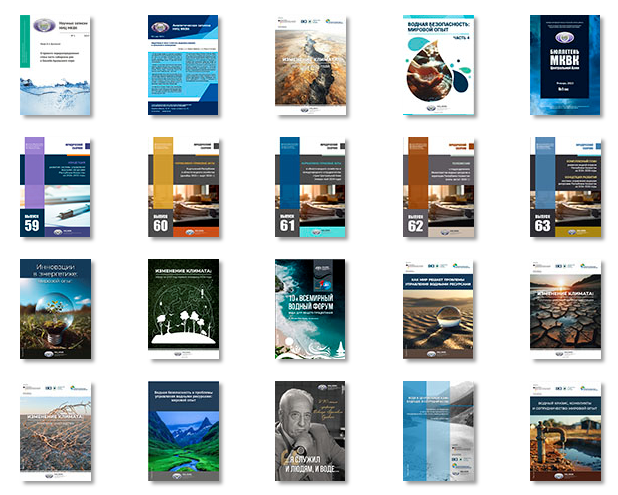Open the elderly man portrait cover
Image resolution: width=618 pixels, height=495 pixels.
pyautogui.click(x=308, y=431)
